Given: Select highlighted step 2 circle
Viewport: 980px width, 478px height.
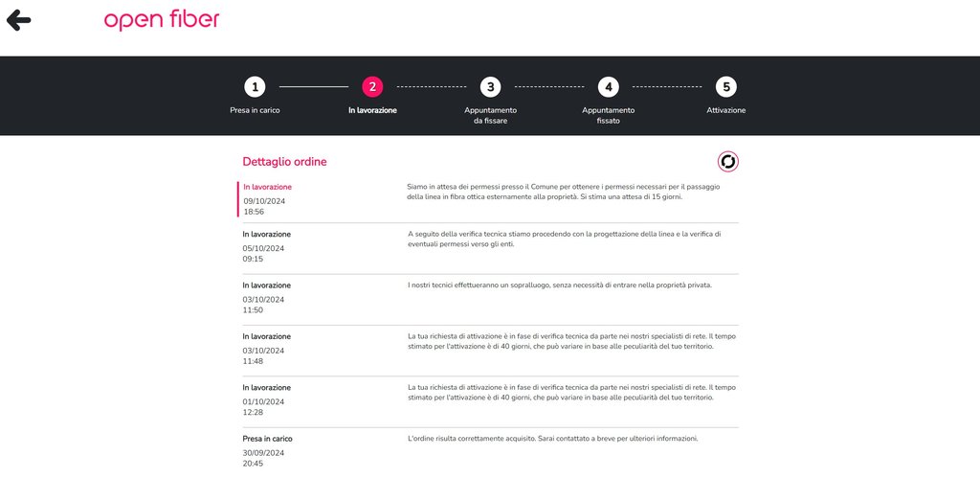Looking at the screenshot, I should click(x=372, y=87).
